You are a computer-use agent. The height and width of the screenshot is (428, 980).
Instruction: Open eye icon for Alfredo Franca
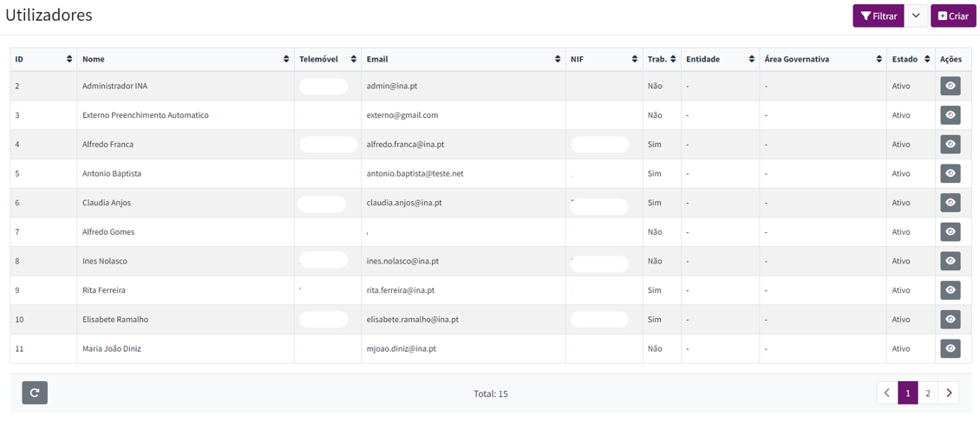coord(950,145)
